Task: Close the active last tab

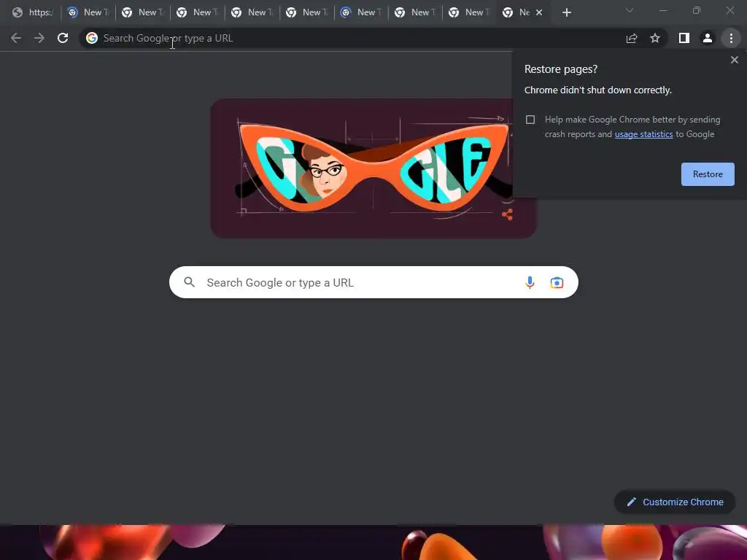Action: tap(539, 13)
